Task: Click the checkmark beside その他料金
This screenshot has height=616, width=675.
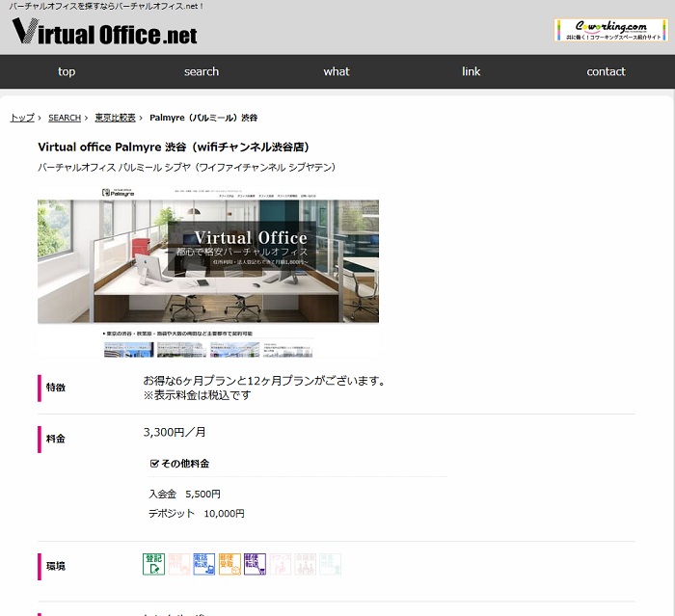Action: [x=154, y=463]
